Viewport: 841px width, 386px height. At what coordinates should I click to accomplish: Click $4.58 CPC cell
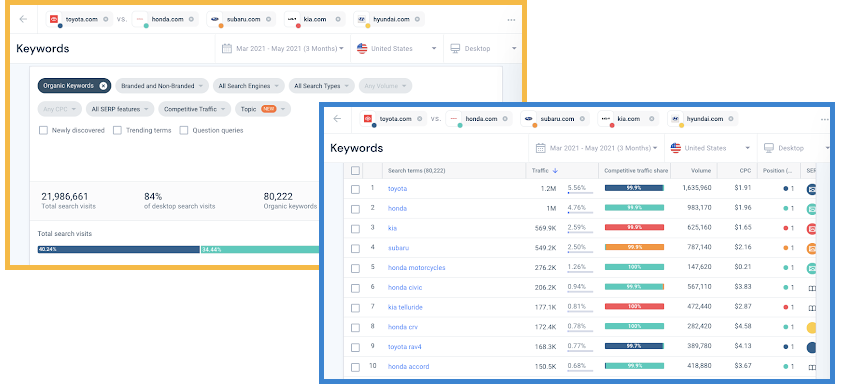(743, 326)
